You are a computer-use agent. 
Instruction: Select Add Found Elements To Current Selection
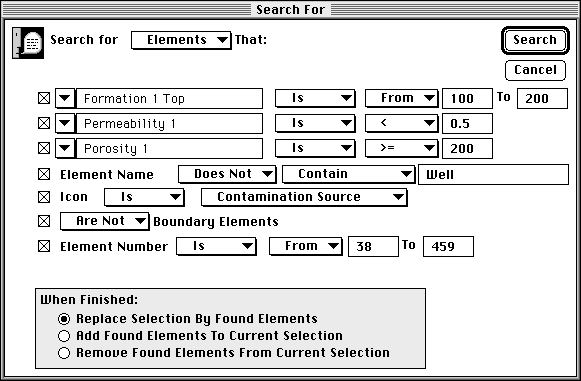coord(200,336)
